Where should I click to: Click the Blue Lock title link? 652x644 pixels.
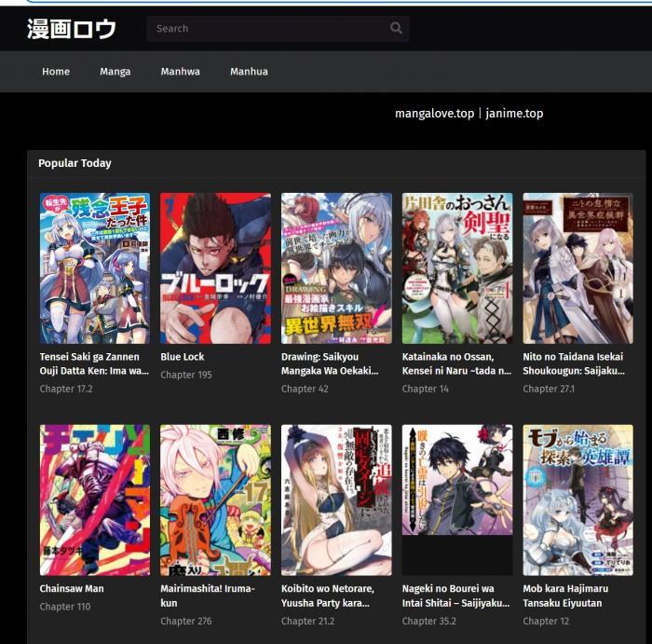click(183, 357)
